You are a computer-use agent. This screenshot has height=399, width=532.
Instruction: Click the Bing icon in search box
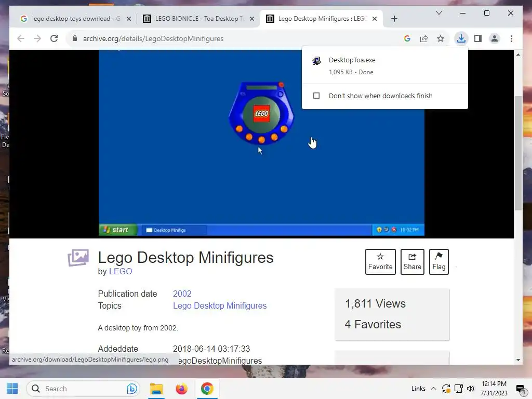(x=131, y=389)
